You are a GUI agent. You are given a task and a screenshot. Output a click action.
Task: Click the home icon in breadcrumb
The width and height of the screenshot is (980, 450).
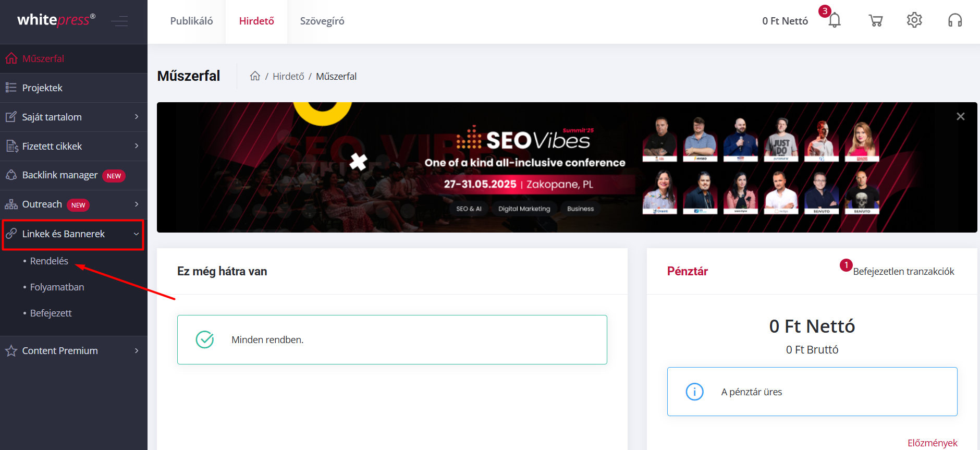(x=255, y=76)
